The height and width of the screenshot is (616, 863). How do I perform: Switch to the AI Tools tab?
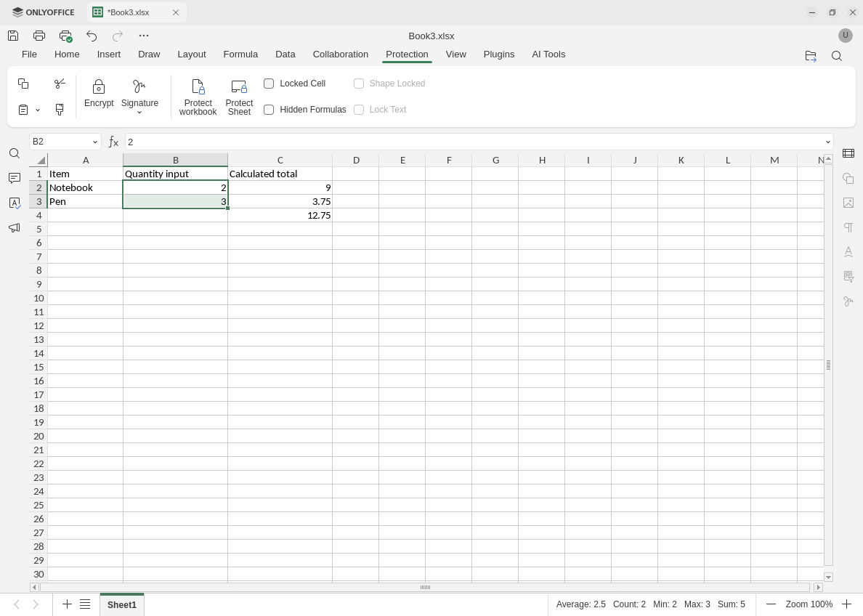[548, 54]
